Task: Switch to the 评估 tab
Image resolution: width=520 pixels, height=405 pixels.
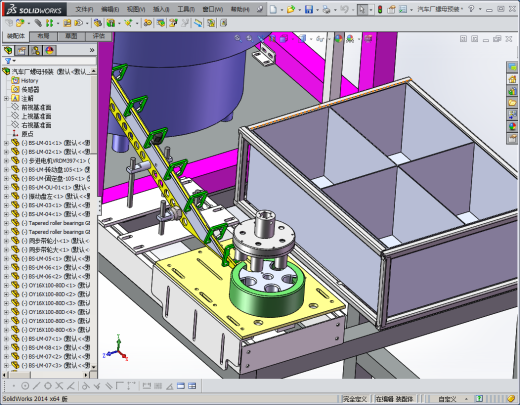Action: tap(99, 36)
